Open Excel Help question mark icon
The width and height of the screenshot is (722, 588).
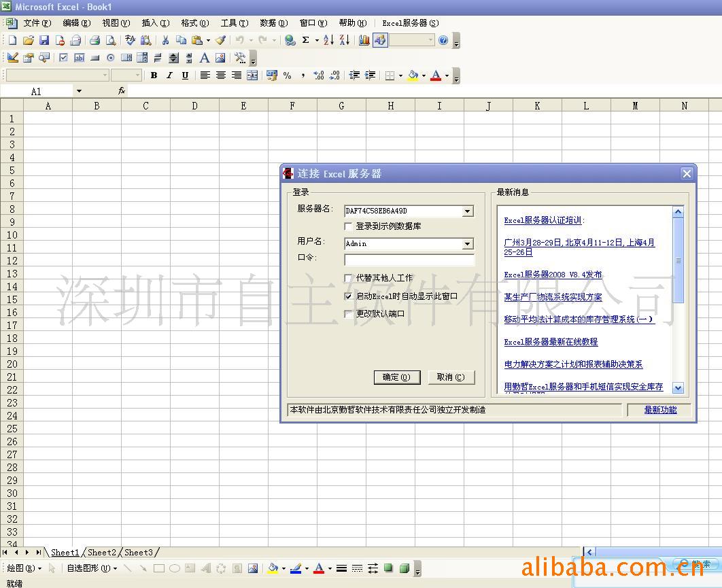(443, 41)
